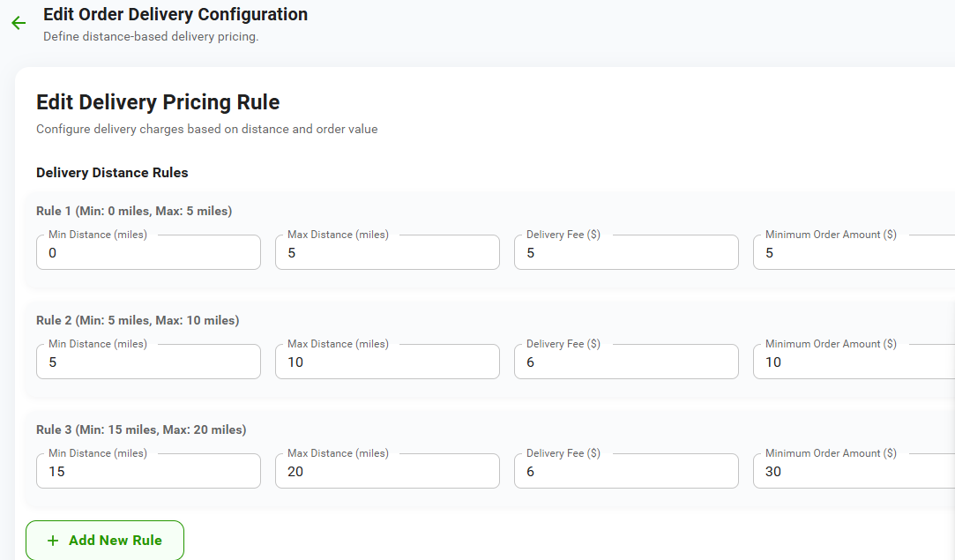955x560 pixels.
Task: Click the Rule 2 header label
Action: pos(138,320)
